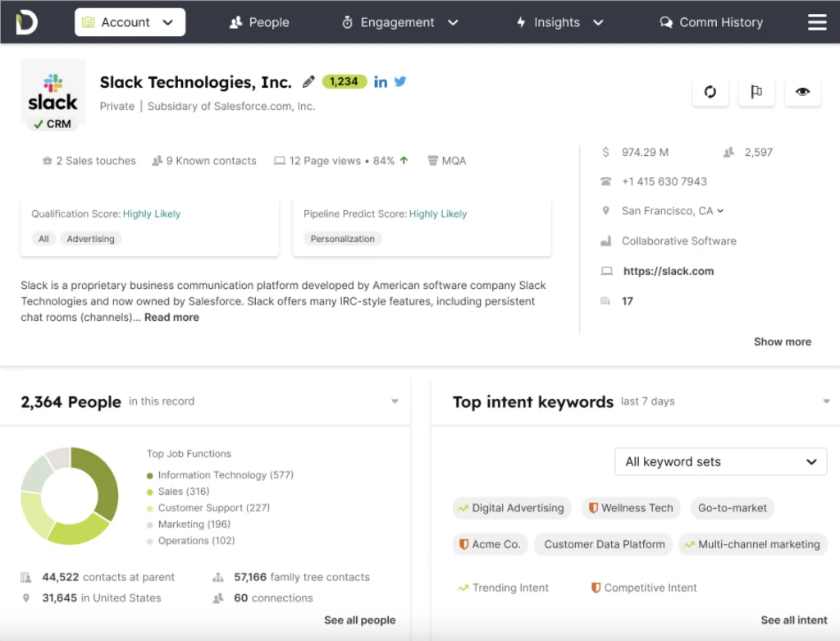Select the Customer Data Platform keyword chip
This screenshot has width=840, height=641.
point(604,544)
